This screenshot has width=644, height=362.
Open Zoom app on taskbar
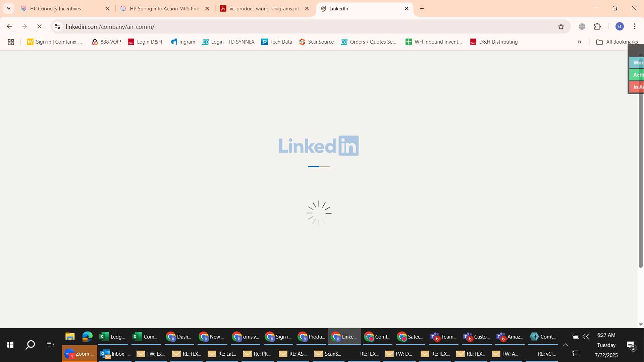79,354
